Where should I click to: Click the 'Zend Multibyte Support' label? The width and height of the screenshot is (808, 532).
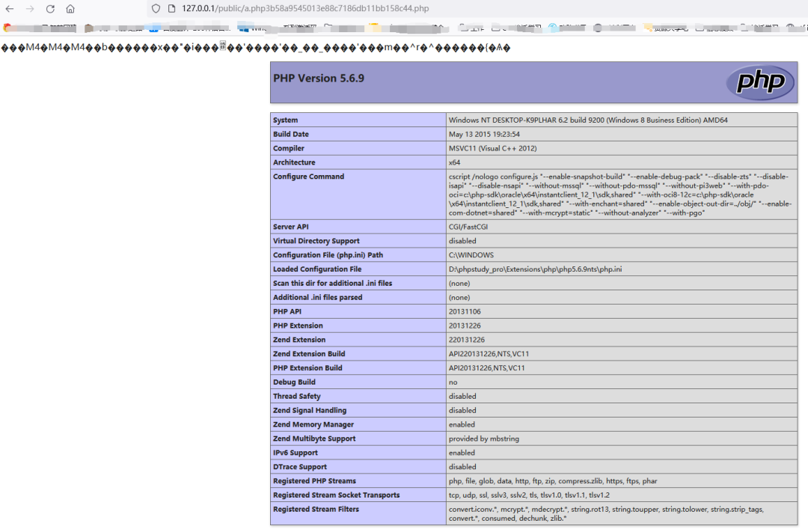(313, 438)
